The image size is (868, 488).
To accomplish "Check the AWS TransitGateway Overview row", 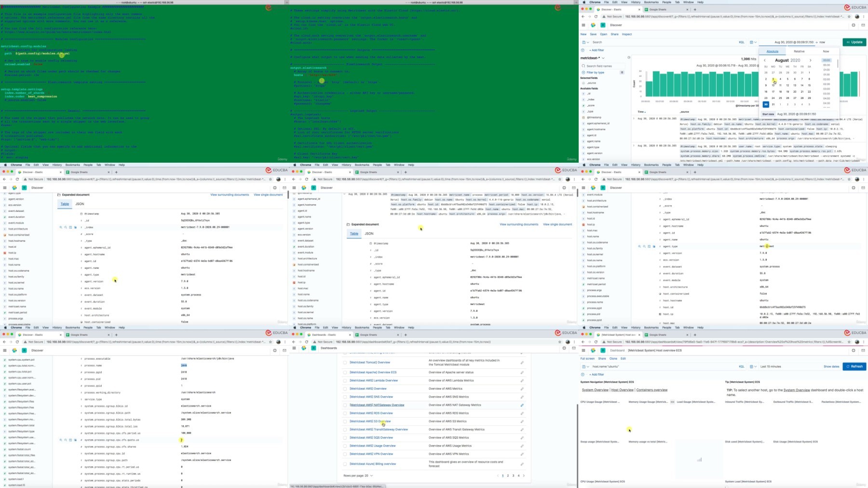I will click(x=345, y=430).
